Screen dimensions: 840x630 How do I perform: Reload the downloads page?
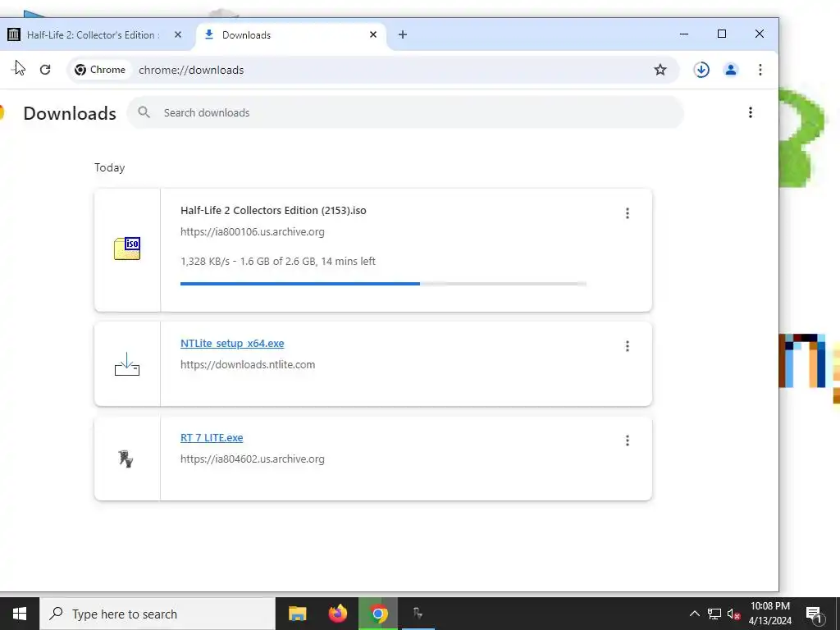click(45, 70)
